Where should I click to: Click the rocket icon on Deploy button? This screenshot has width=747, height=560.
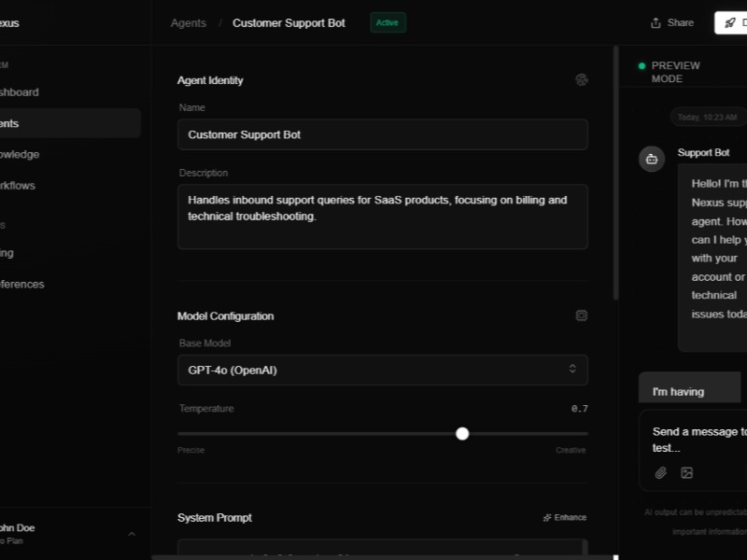point(730,22)
